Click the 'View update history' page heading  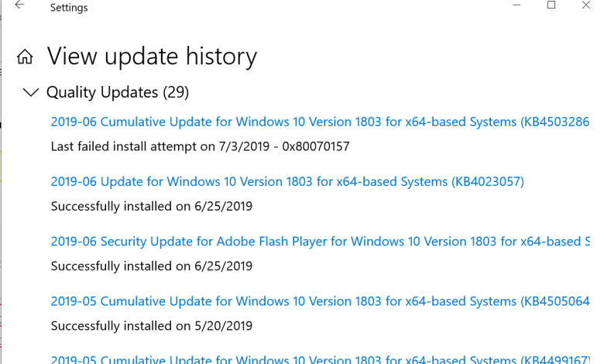(152, 57)
